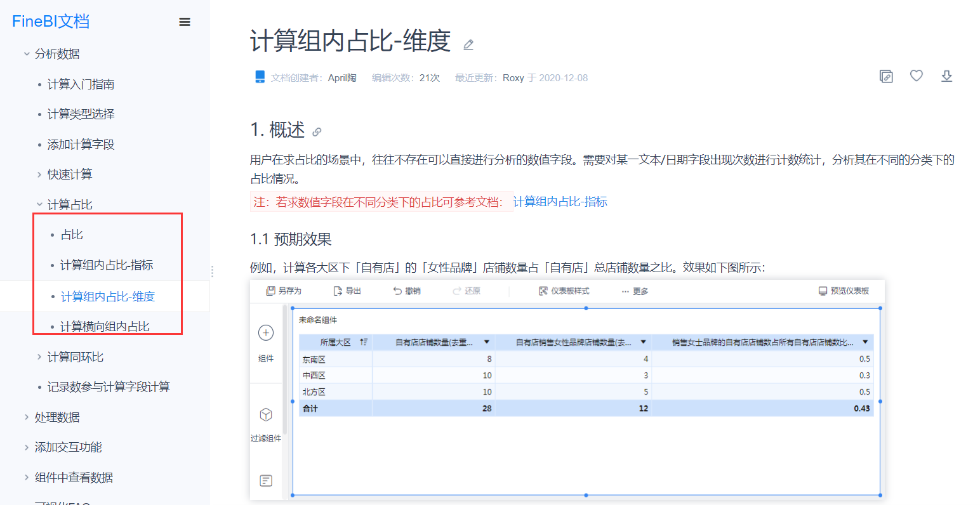
Task: Collapse the 计算占比 tree node
Action: (39, 204)
